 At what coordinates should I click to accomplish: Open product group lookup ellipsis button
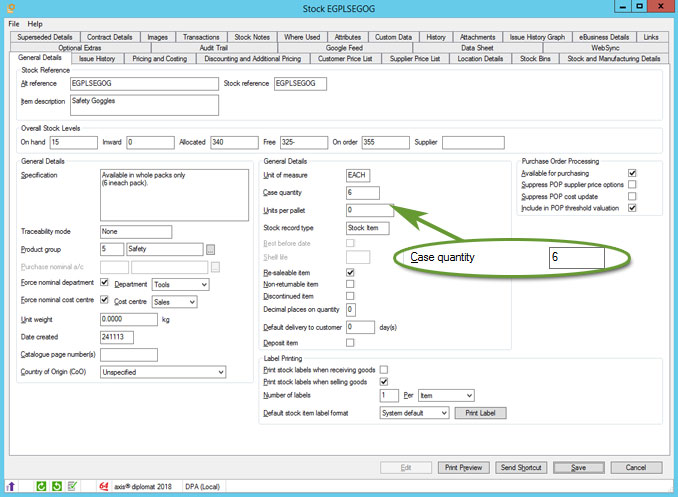tap(211, 249)
